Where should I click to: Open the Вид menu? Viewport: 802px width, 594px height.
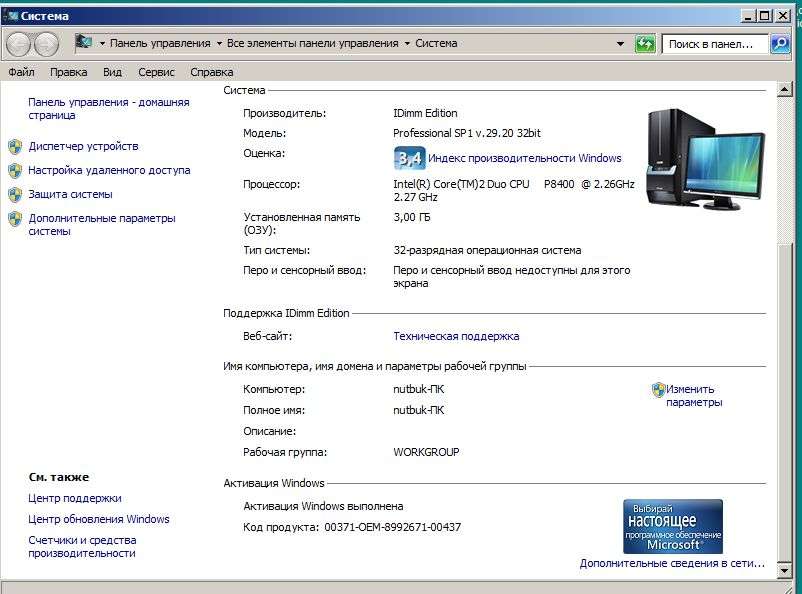112,72
